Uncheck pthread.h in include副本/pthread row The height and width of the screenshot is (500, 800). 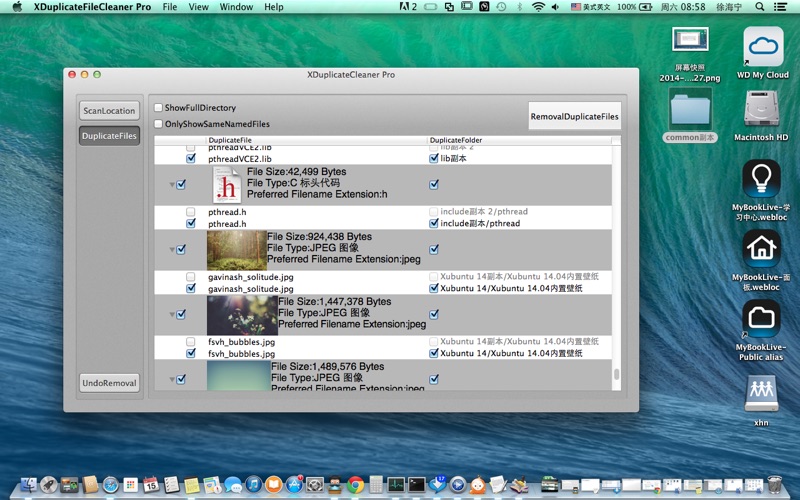[191, 223]
